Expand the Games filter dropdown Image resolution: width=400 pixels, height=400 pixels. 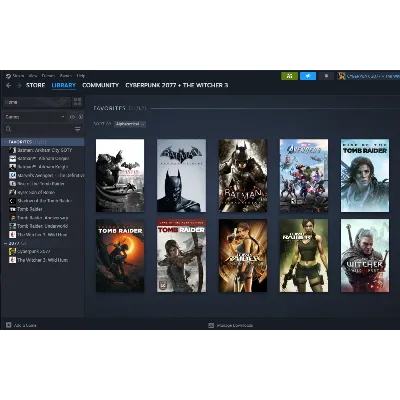click(x=35, y=117)
